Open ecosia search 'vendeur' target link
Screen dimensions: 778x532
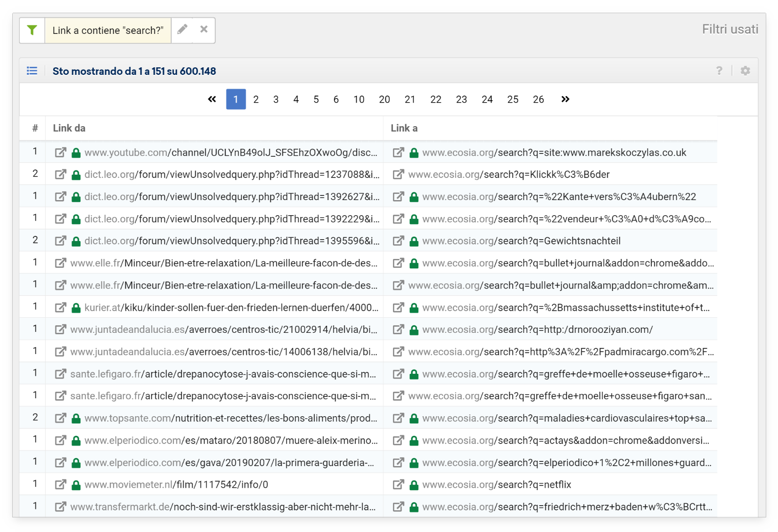click(x=567, y=219)
